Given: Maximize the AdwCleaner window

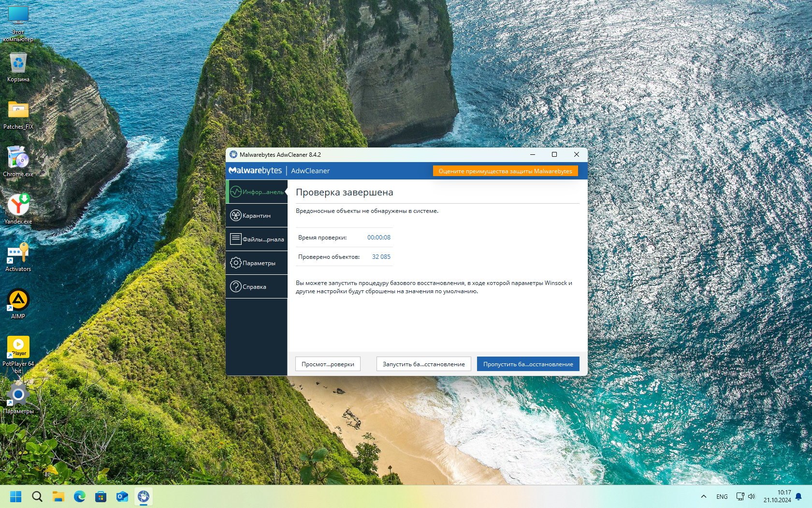Looking at the screenshot, I should tap(554, 154).
